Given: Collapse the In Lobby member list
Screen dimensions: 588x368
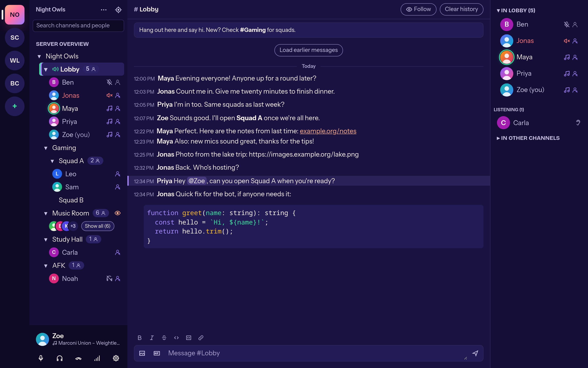Looking at the screenshot, I should tap(516, 10).
